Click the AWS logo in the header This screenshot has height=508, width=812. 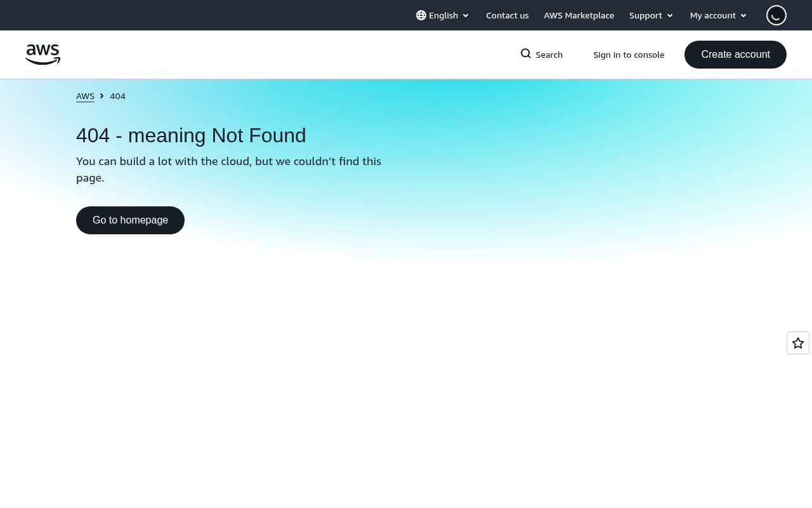pos(43,55)
